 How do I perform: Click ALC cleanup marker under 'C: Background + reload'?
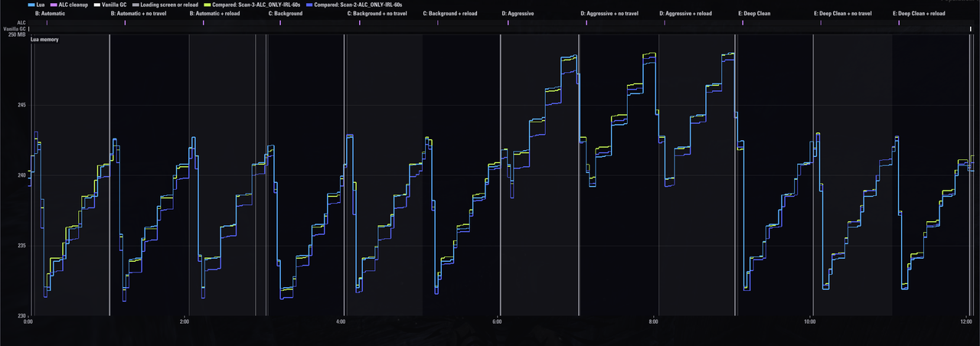[x=438, y=23]
